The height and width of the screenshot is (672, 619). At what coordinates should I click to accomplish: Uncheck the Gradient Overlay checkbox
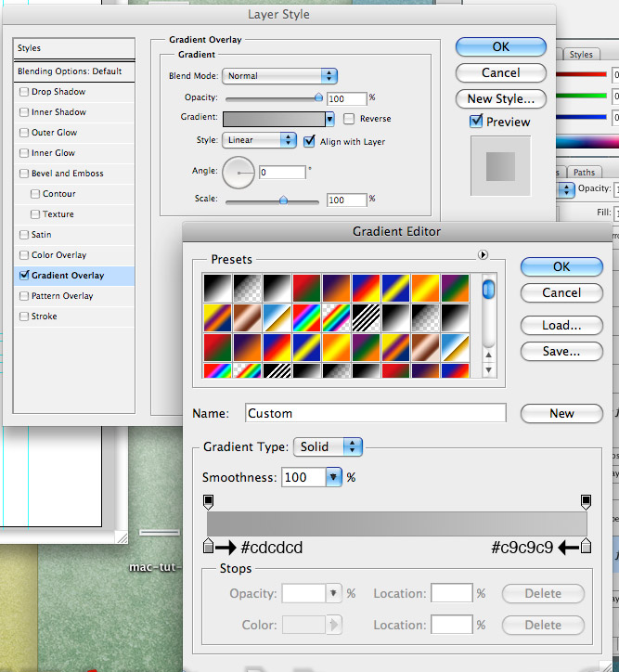tap(24, 275)
